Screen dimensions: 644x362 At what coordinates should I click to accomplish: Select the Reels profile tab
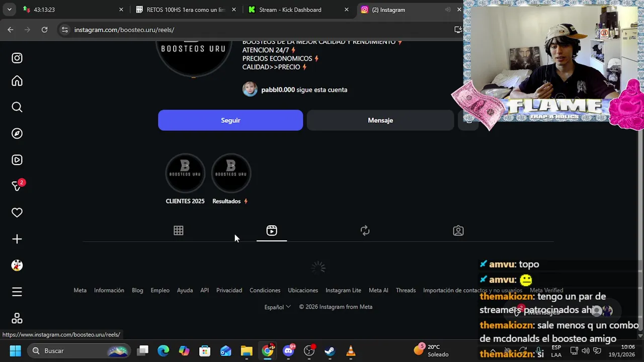coord(272,230)
